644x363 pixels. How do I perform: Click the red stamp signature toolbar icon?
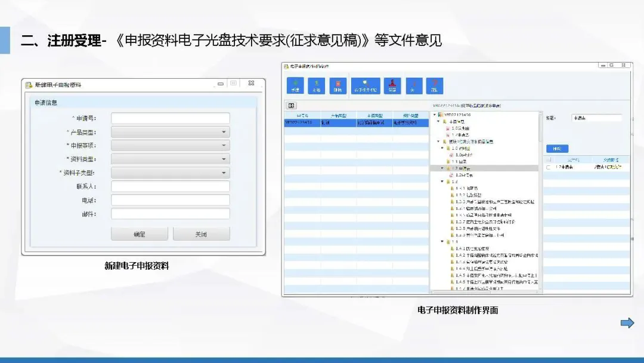[392, 86]
